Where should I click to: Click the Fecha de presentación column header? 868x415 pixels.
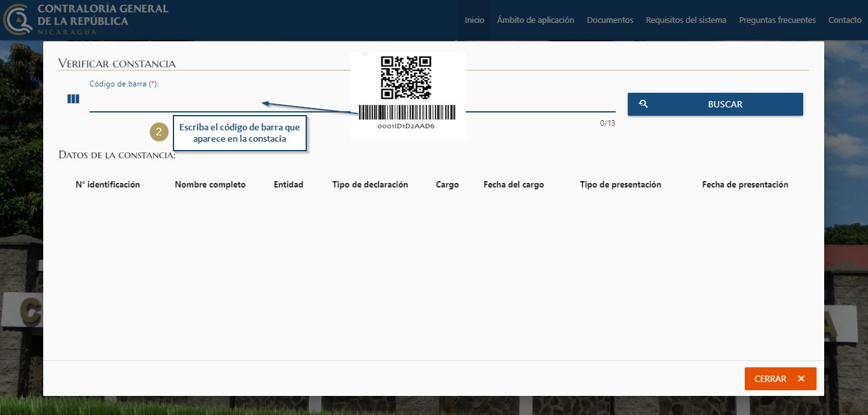[745, 184]
